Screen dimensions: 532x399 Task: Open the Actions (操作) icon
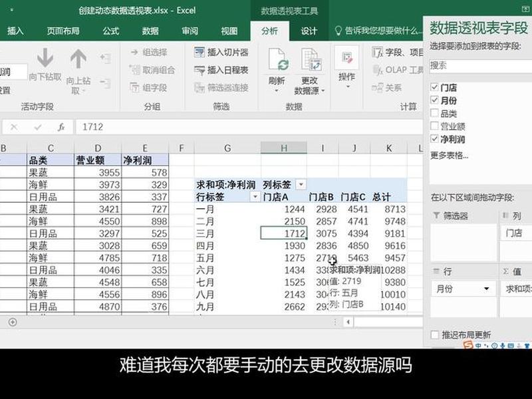[x=346, y=58]
